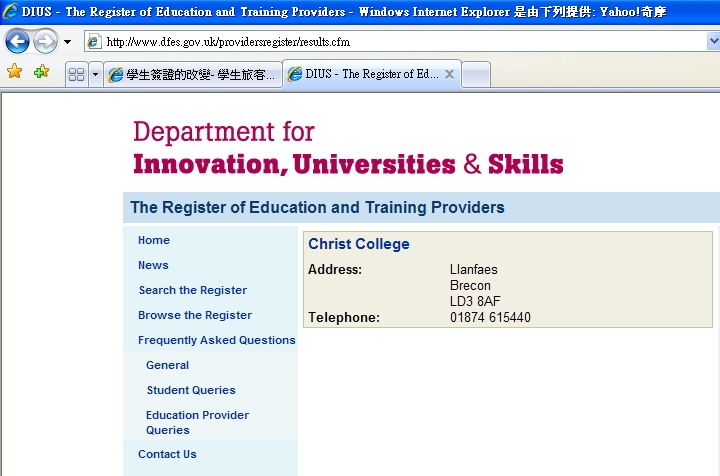This screenshot has height=476, width=720.
Task: Expand the tab list dropdown arrow
Action: pos(96,74)
